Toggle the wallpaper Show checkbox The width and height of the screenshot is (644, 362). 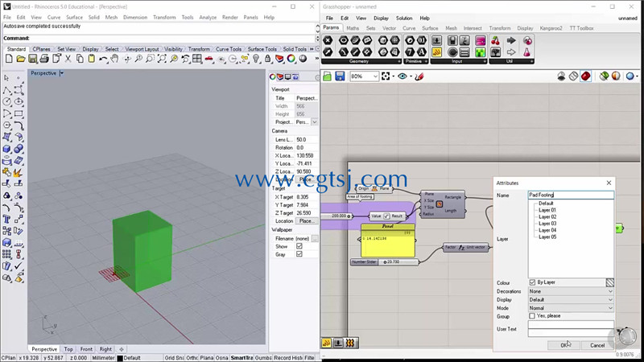(299, 246)
